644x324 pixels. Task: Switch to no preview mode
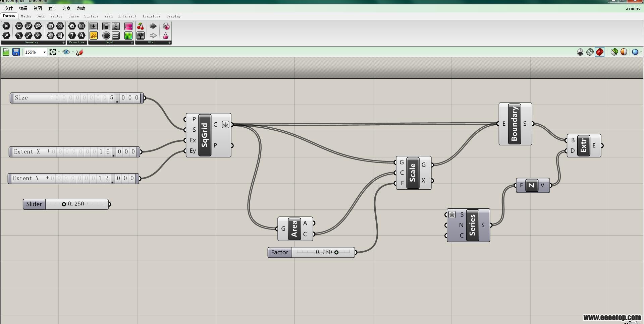[580, 52]
